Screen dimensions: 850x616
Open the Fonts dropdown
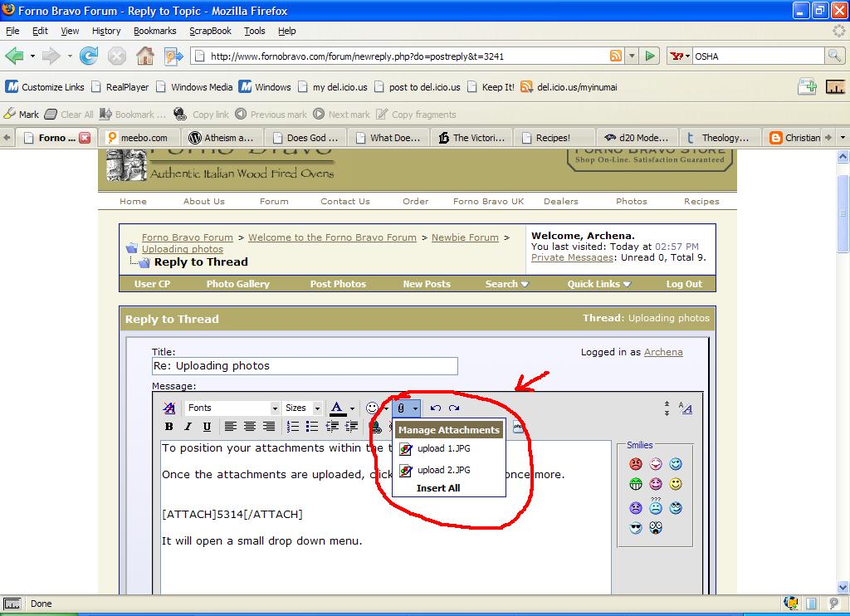coord(232,408)
